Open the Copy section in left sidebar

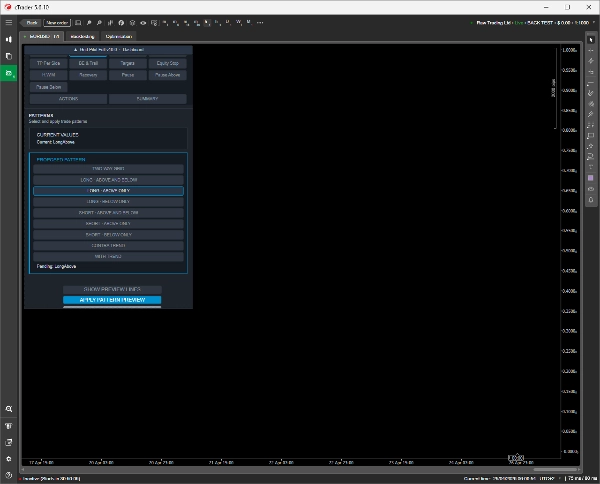coord(8,56)
